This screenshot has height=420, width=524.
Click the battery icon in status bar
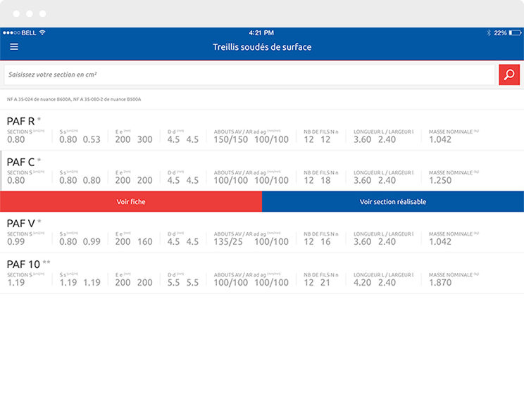click(x=515, y=33)
